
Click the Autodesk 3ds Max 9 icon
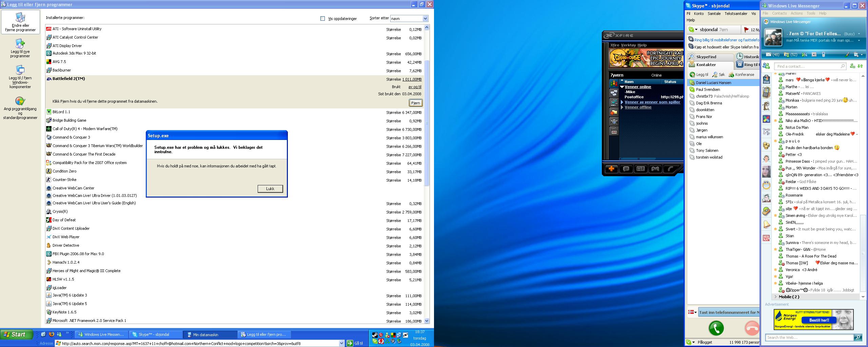pos(49,53)
